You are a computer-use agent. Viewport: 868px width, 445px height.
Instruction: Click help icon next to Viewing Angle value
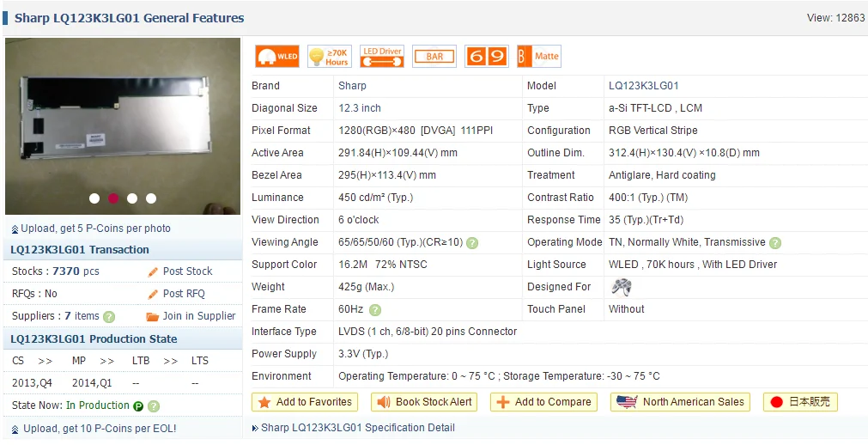(472, 243)
